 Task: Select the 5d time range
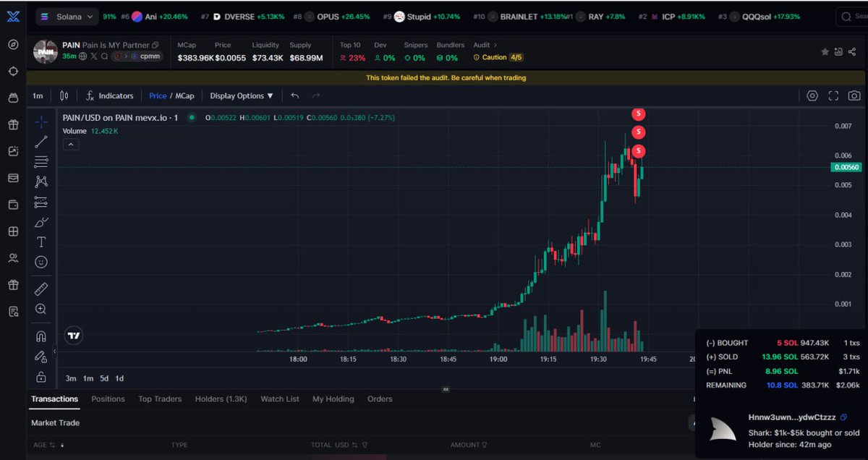tap(104, 378)
